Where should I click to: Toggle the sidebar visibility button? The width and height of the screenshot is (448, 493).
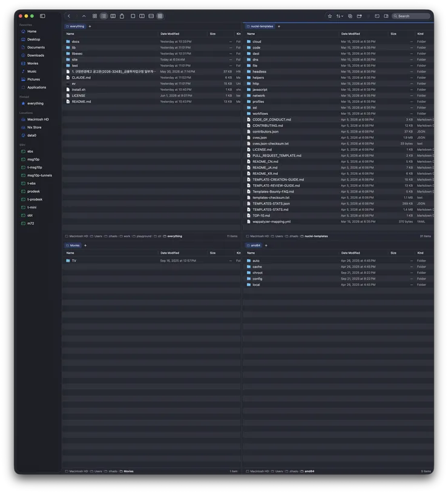point(42,16)
